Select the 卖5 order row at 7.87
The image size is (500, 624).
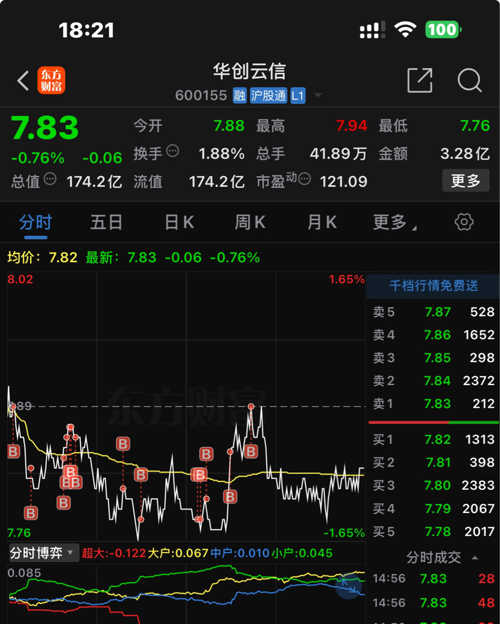click(x=433, y=312)
